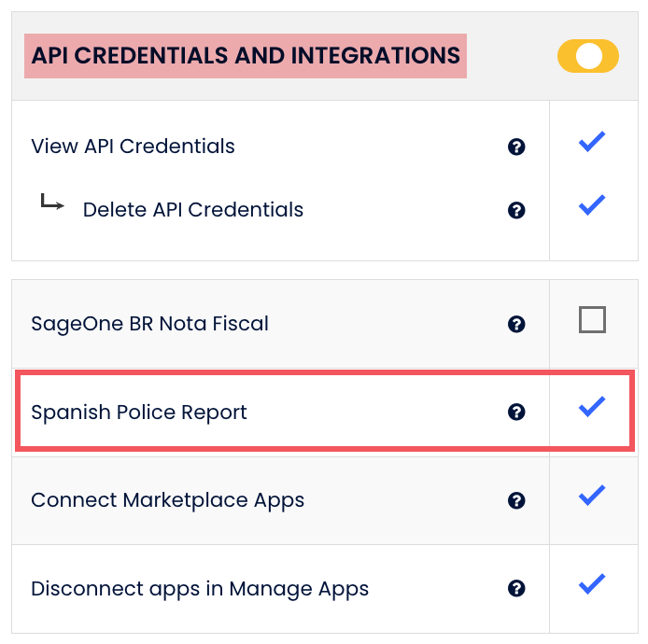The image size is (648, 644).
Task: Uncheck the Delete API Credentials permission
Action: (592, 204)
